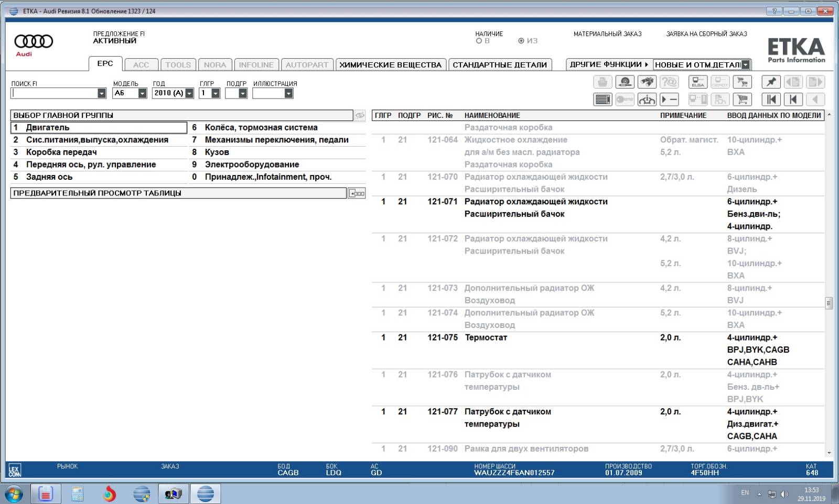Click the scrollbar down arrow of parts table
This screenshot has width=839, height=504.
(829, 453)
